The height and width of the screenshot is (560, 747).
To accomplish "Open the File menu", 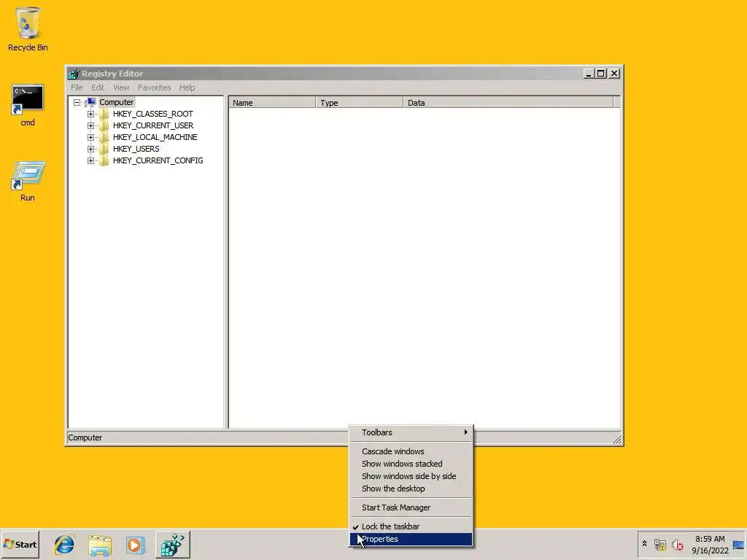I will 77,87.
